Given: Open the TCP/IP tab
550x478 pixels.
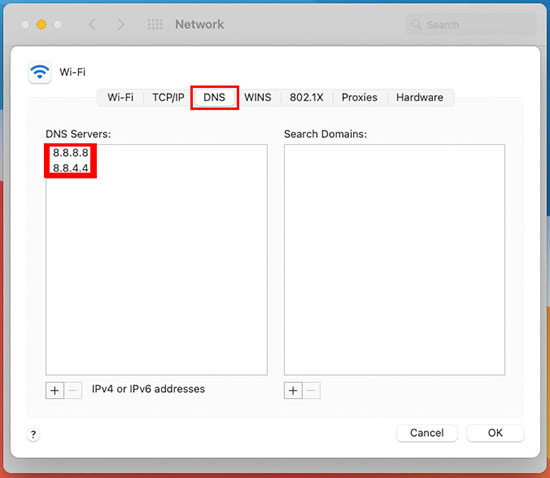Looking at the screenshot, I should (x=168, y=97).
